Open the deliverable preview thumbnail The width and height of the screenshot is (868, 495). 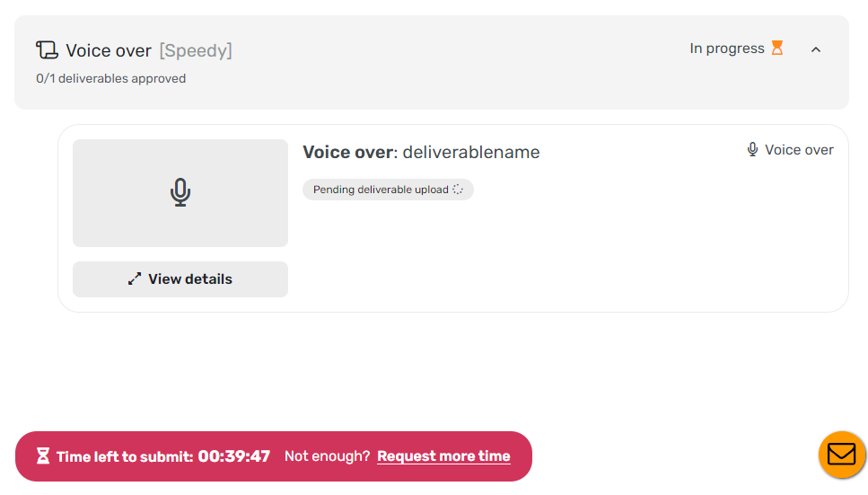point(180,193)
